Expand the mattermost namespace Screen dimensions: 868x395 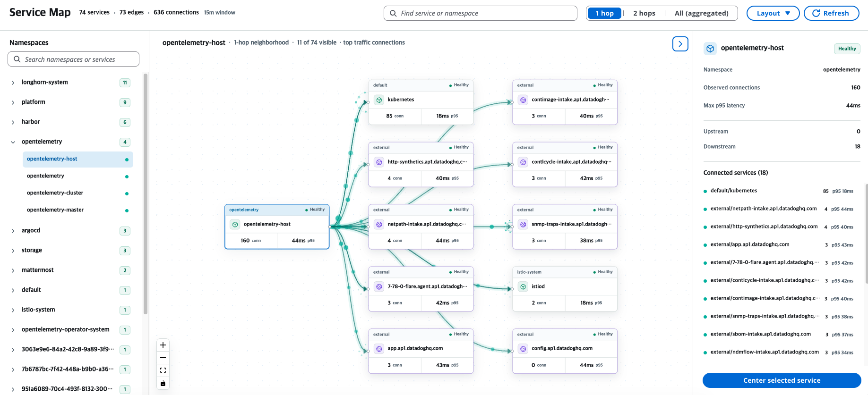tap(13, 270)
